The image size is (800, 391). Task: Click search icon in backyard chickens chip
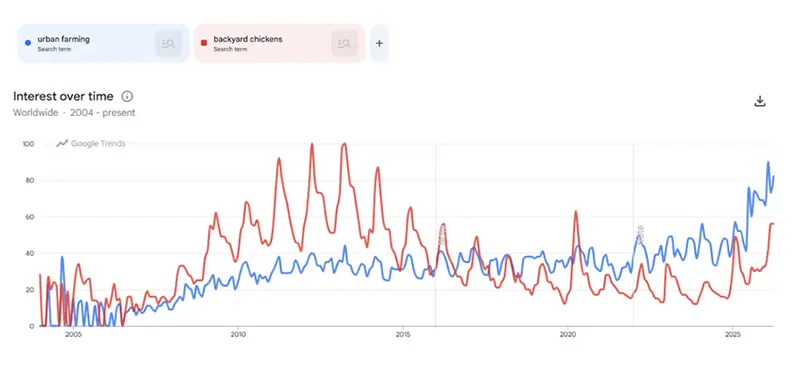point(344,44)
